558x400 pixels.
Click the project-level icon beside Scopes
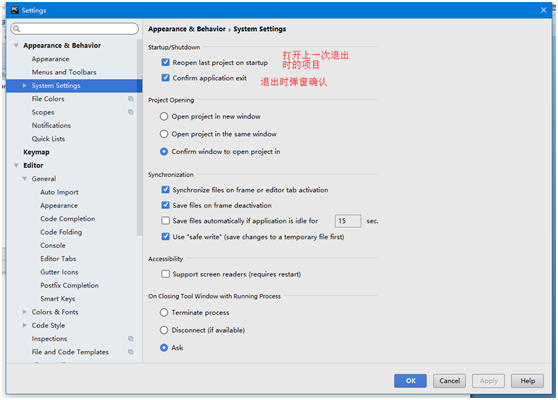pyautogui.click(x=131, y=112)
